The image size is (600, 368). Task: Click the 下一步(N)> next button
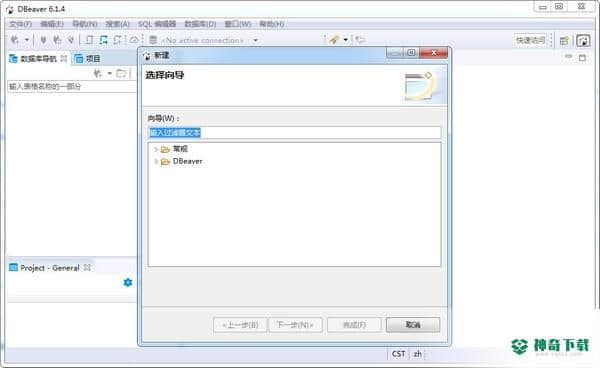point(295,325)
